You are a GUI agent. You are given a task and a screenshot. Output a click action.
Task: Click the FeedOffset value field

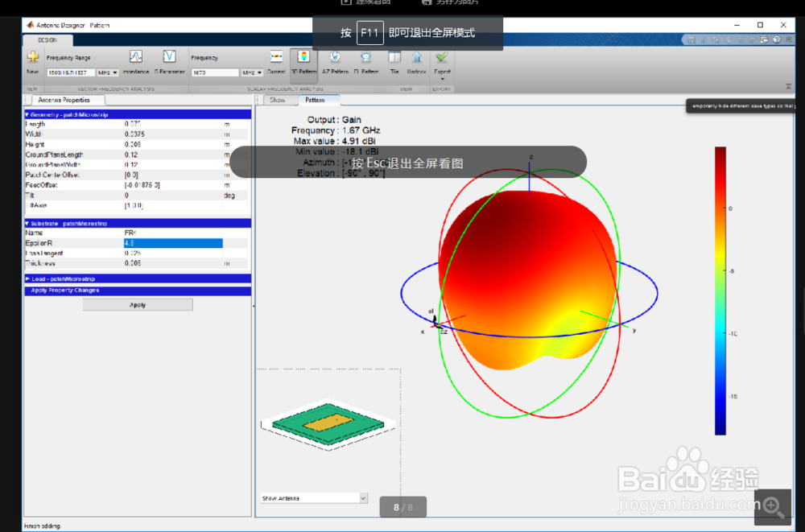173,185
